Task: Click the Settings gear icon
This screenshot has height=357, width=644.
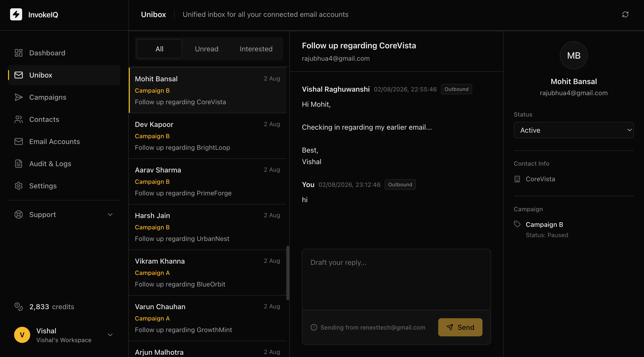Action: 19,186
